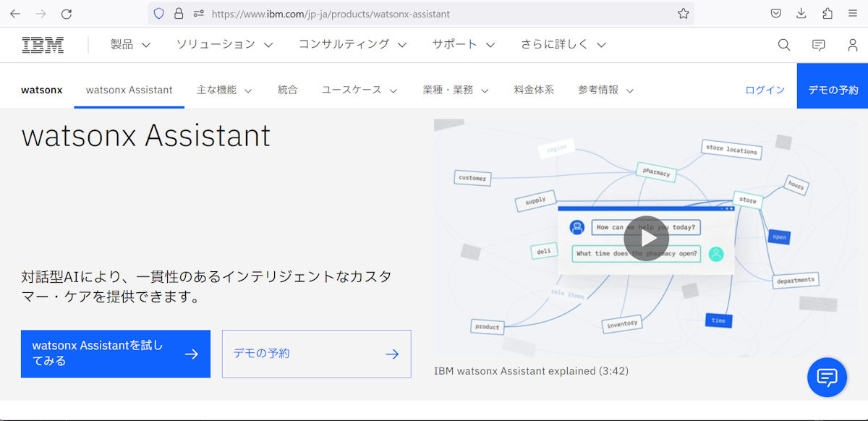Click the video thumbnail diagram image
Screen dimensions: 868x421
(646, 238)
